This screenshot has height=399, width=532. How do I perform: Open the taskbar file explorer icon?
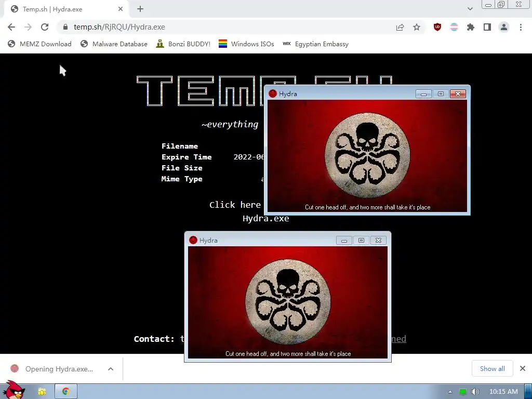coord(42,392)
